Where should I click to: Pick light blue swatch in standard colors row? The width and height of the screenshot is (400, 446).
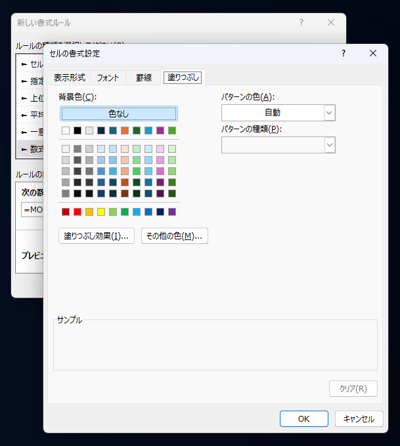pyautogui.click(x=137, y=212)
